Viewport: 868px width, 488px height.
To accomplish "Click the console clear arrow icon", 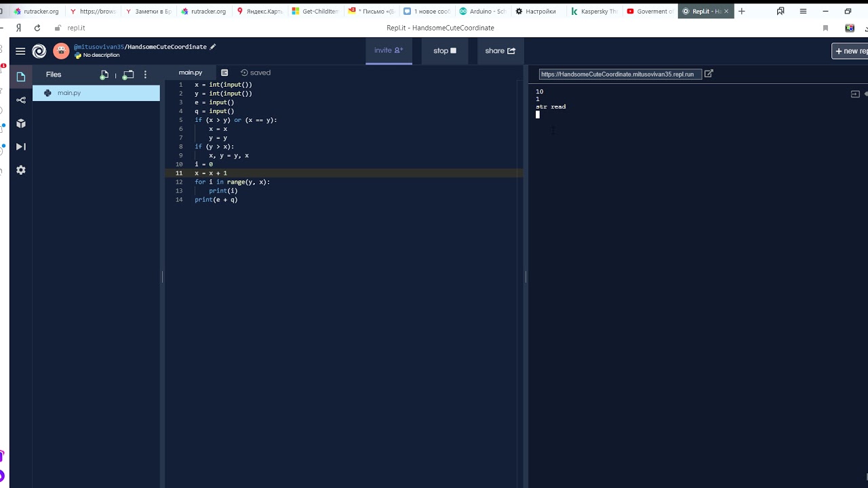I will (x=855, y=94).
